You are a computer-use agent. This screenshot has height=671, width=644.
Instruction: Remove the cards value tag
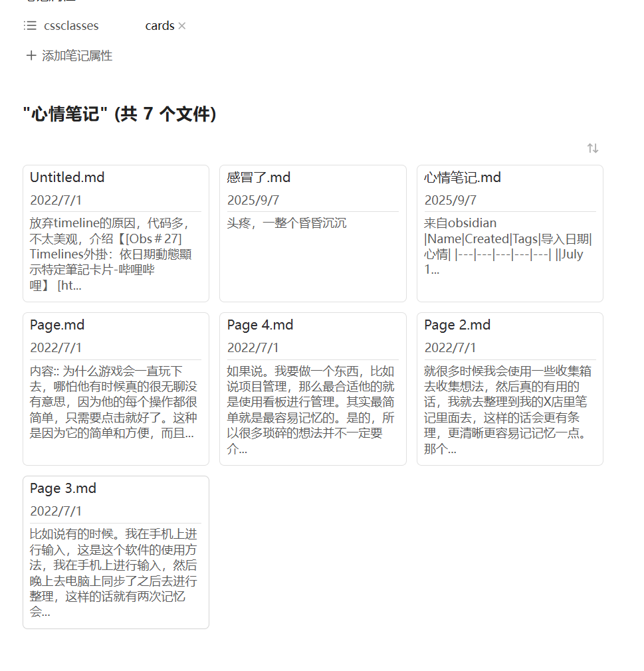[x=182, y=26]
